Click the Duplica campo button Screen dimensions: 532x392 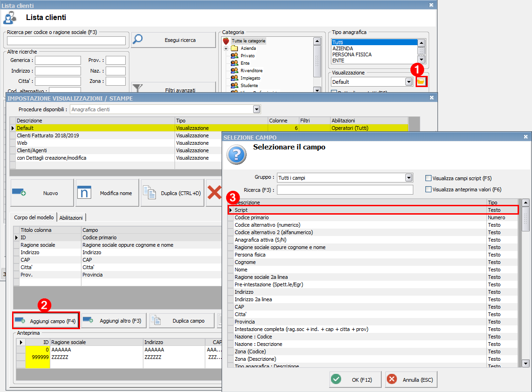click(x=182, y=321)
